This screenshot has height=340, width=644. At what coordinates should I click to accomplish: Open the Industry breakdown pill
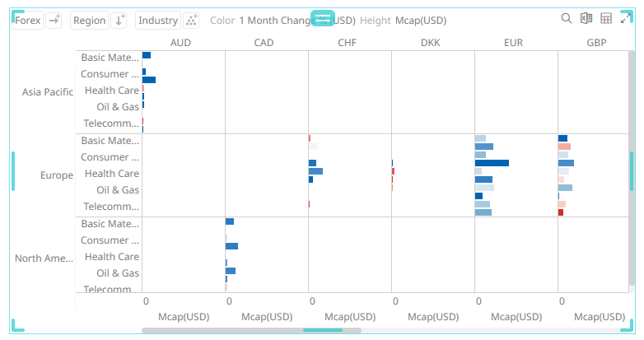pyautogui.click(x=158, y=20)
